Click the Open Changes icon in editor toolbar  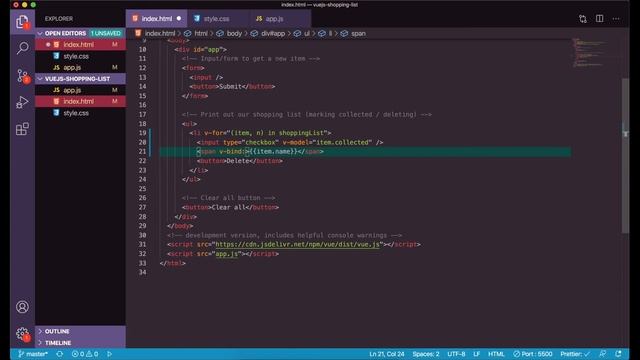coord(582,19)
